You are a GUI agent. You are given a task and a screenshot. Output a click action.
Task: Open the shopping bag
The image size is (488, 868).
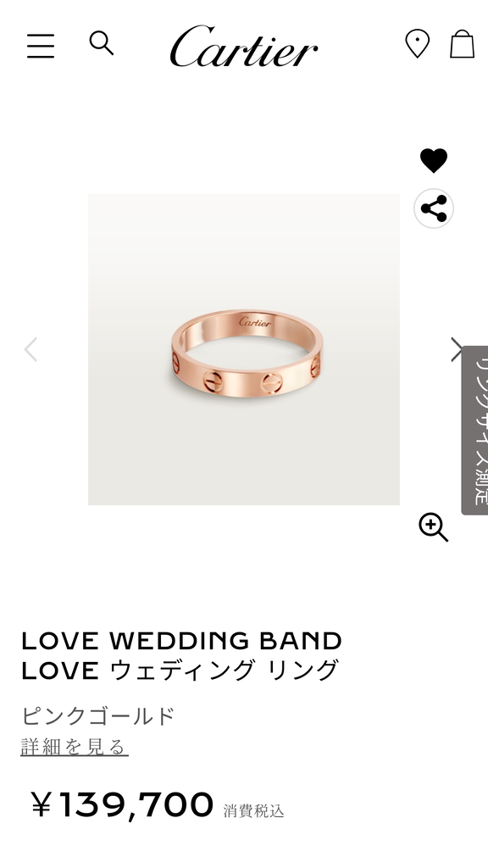(462, 44)
